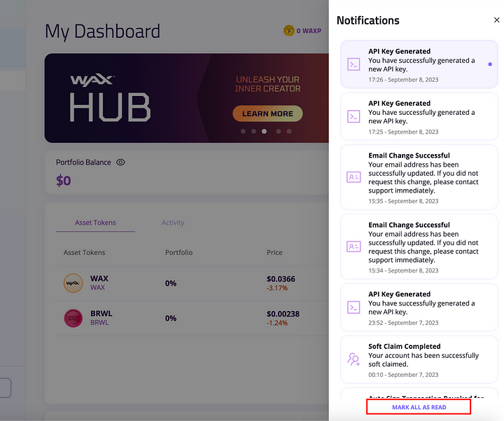This screenshot has height=421, width=504.
Task: Select the first banner carousel dot
Action: (x=243, y=131)
